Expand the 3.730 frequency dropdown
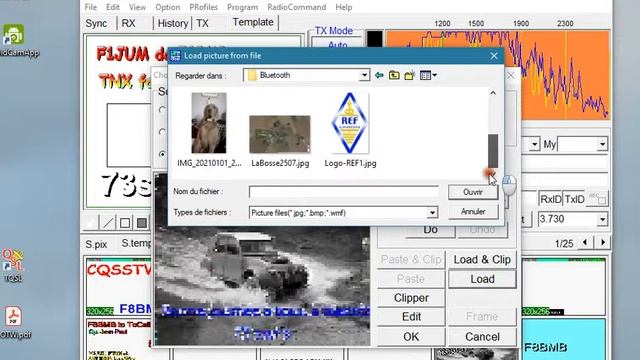The height and width of the screenshot is (360, 640). point(602,219)
